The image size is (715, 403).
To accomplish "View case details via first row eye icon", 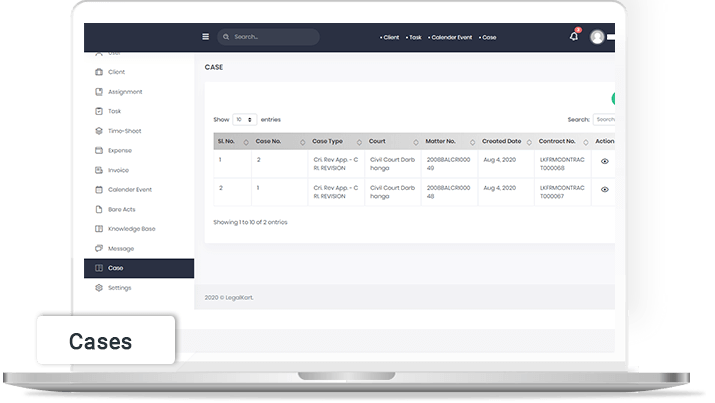I will point(604,161).
